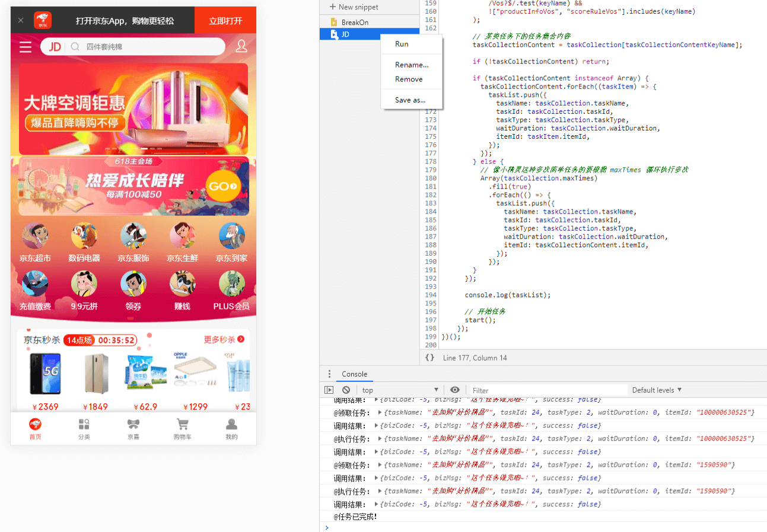The height and width of the screenshot is (532, 767).
Task: Open the 充值缴费 category icon
Action: (x=35, y=291)
